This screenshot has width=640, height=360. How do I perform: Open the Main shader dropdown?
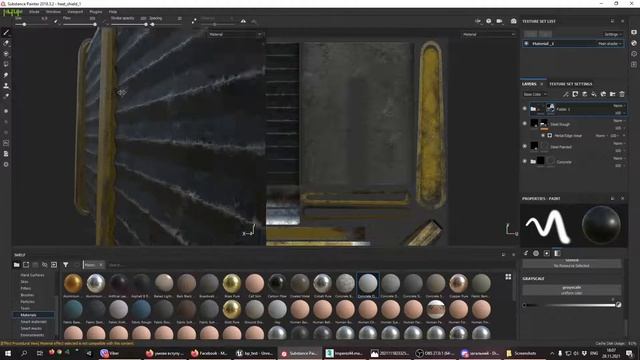[610, 44]
